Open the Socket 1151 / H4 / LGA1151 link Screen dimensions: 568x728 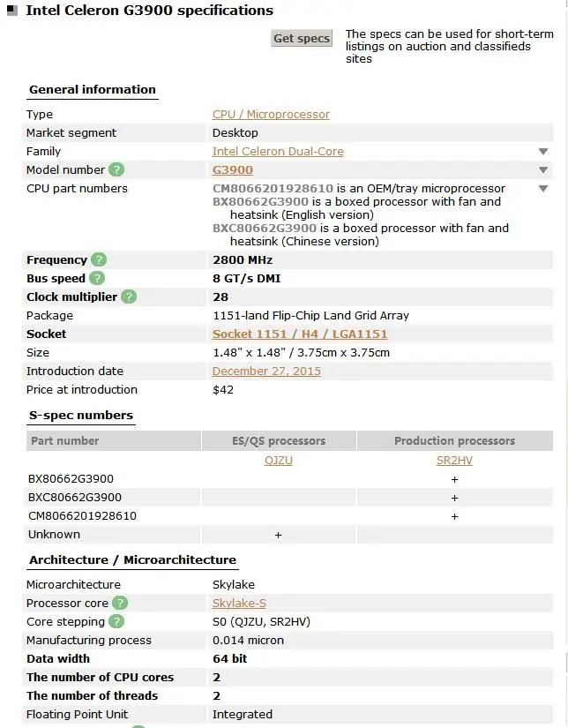pos(300,334)
